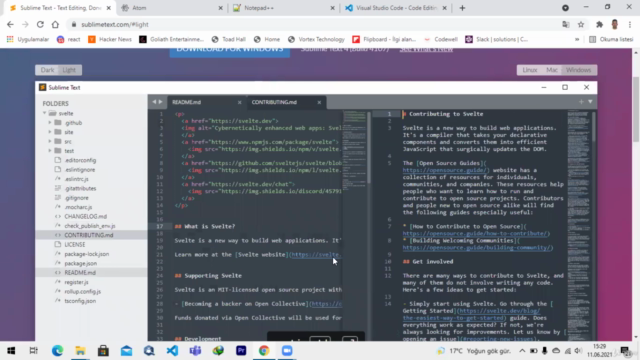Open Uygulamalar apps bookmark
This screenshot has width=640, height=360.
[28, 39]
